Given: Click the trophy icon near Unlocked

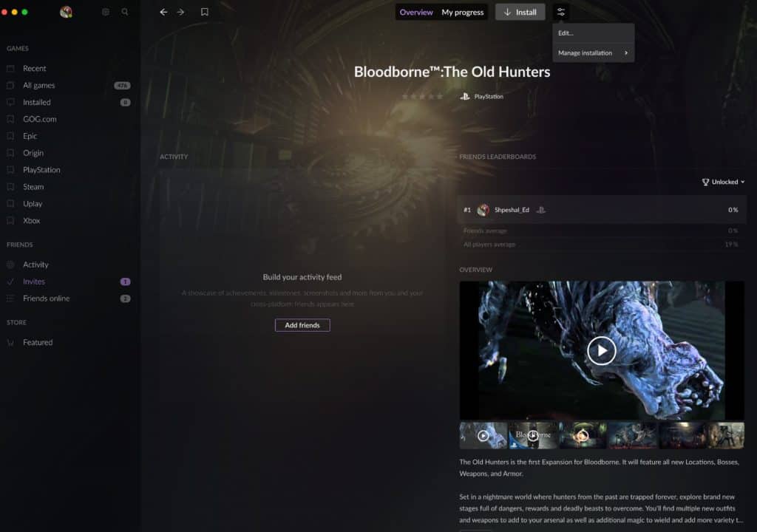Looking at the screenshot, I should click(705, 182).
